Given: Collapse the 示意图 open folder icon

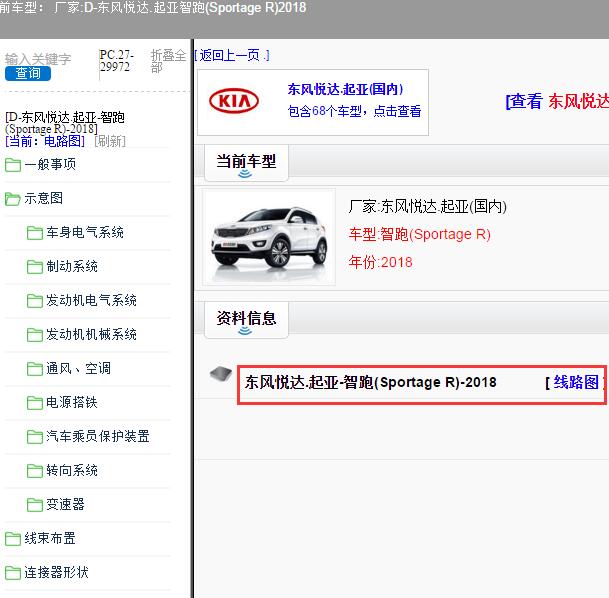Looking at the screenshot, I should pyautogui.click(x=13, y=199).
